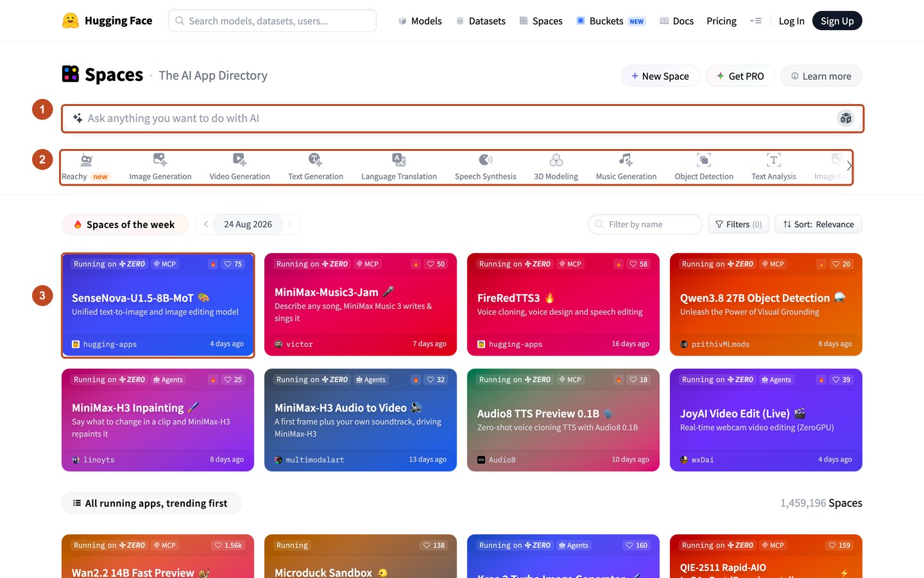This screenshot has width=924, height=578.
Task: Click the Spaces colorful grid logo
Action: point(71,74)
